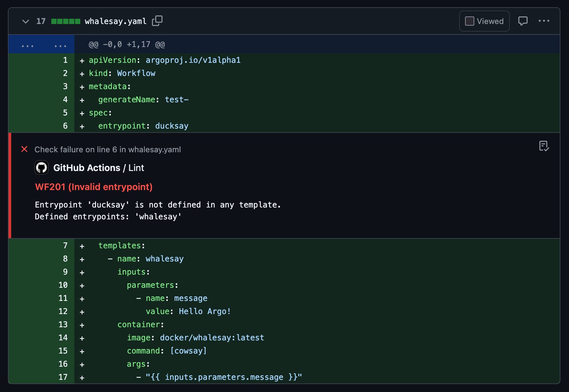This screenshot has width=569, height=392.
Task: Click the red X check failure icon
Action: point(24,149)
